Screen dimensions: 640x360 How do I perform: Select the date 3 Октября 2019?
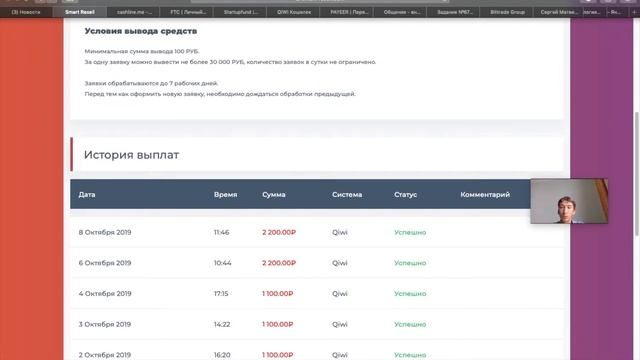tap(105, 324)
